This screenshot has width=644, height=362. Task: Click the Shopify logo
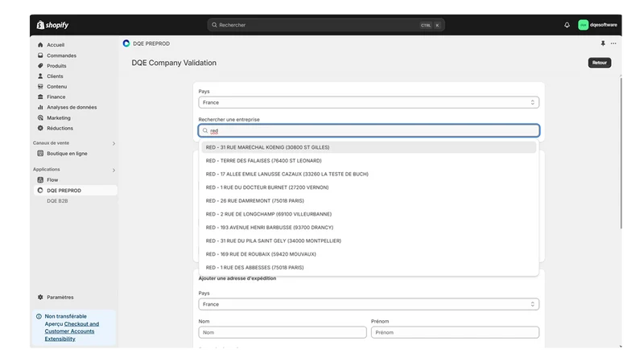52,25
